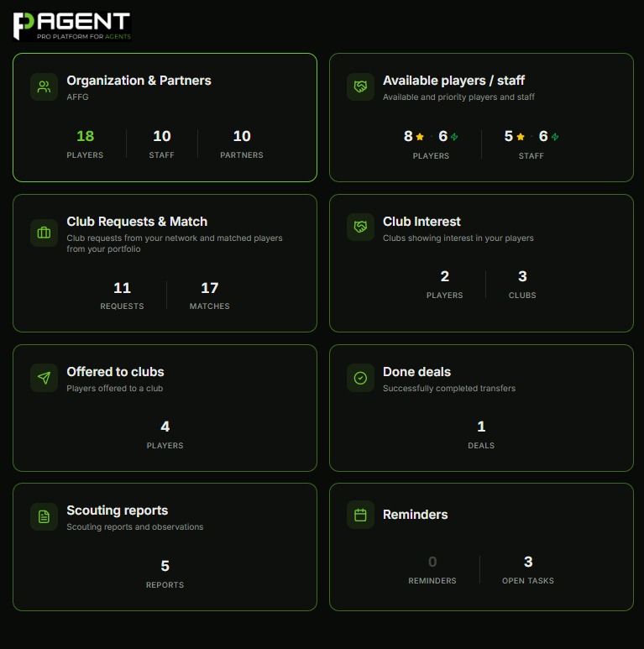Open the 3 Open Tasks count
This screenshot has width=644, height=649.
pos(528,568)
